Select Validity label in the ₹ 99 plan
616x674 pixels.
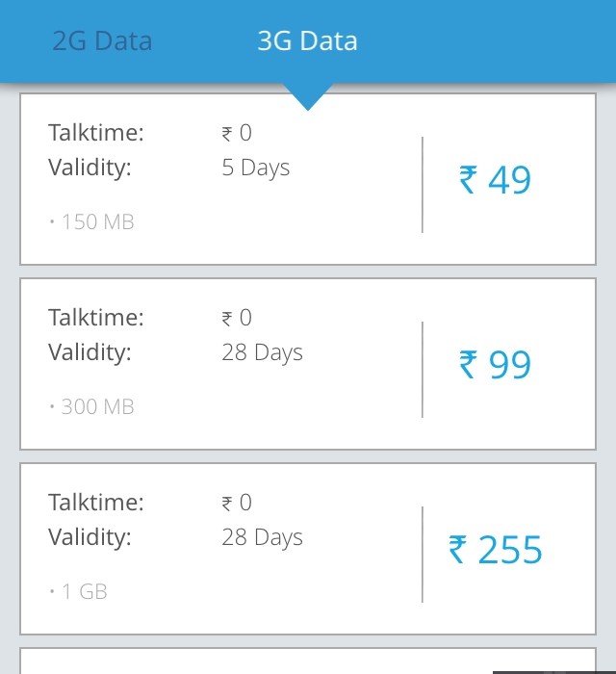[x=90, y=352]
